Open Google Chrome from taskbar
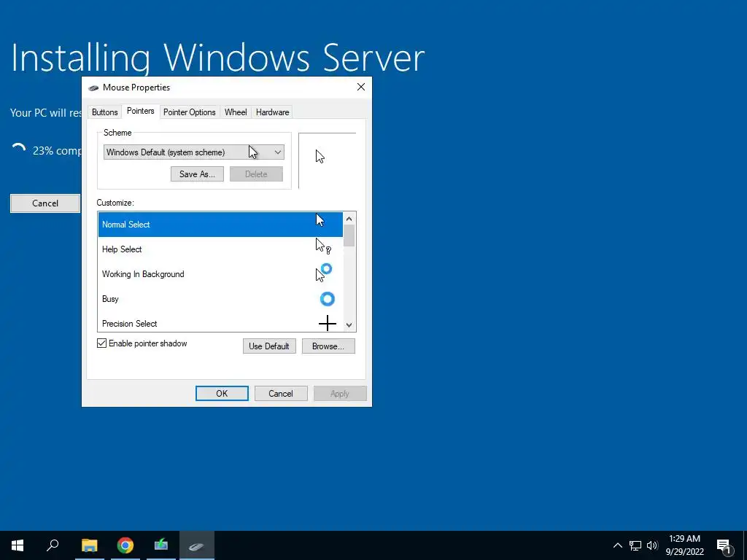Image resolution: width=747 pixels, height=560 pixels. (125, 545)
